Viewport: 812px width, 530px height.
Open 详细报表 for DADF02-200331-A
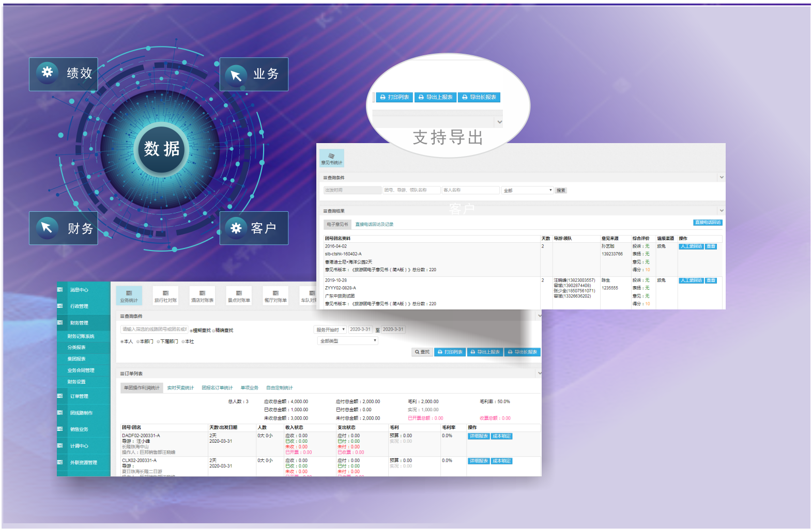(479, 436)
